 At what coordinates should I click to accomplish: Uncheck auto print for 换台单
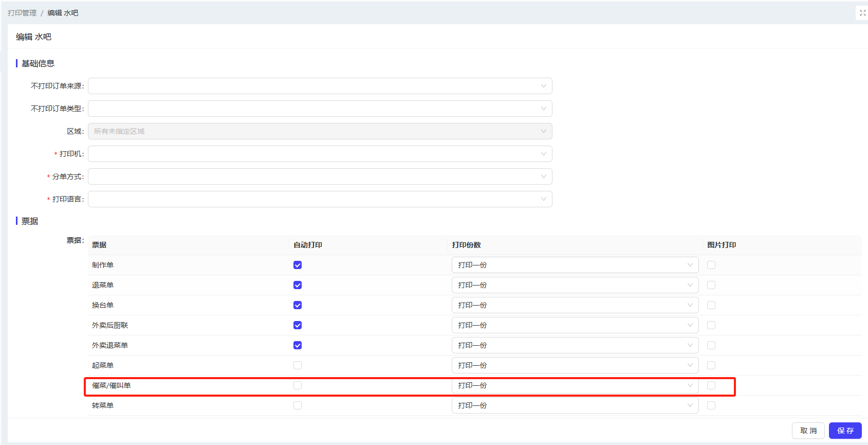tap(298, 305)
